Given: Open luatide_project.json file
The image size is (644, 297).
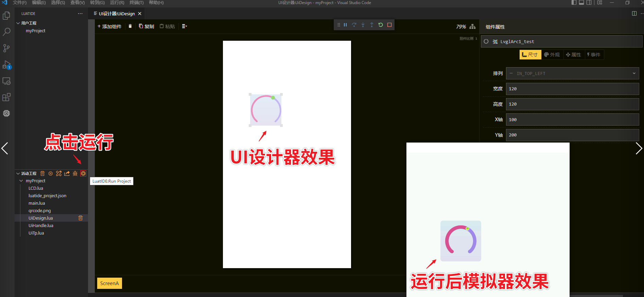Looking at the screenshot, I should coord(47,196).
